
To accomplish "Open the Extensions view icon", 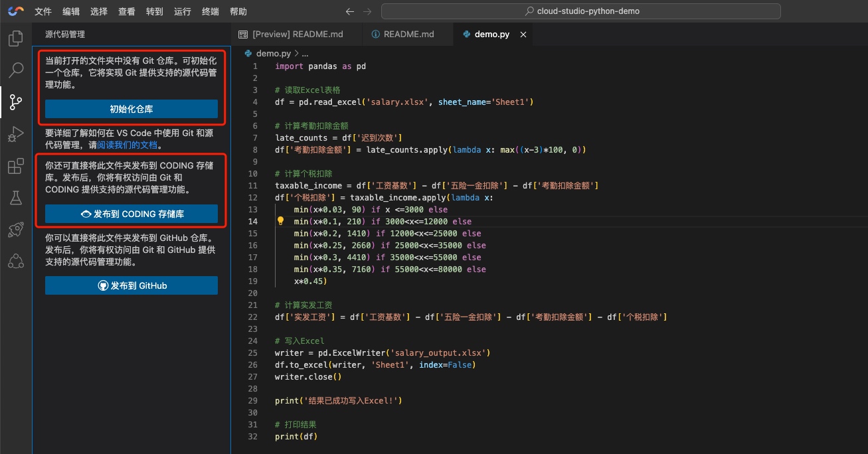I will (x=15, y=167).
